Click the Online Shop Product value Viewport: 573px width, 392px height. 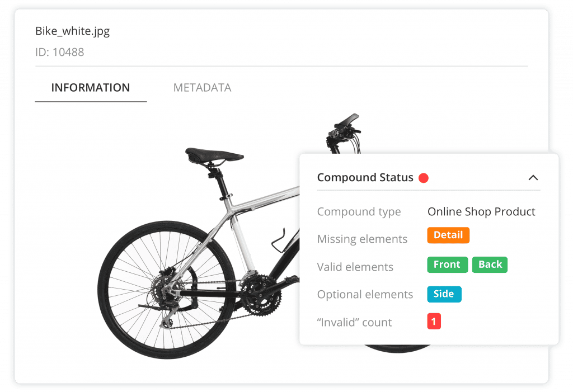tap(481, 212)
